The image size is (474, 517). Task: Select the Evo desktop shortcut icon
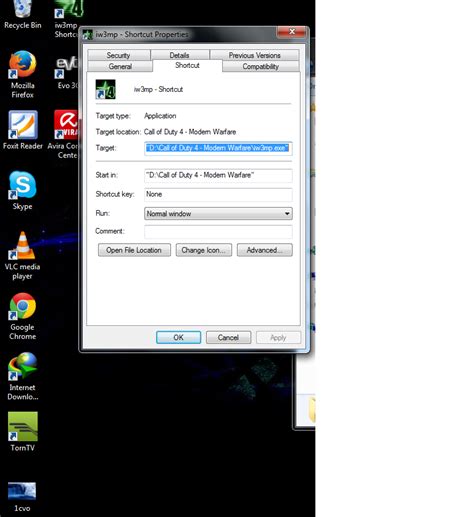[67, 73]
